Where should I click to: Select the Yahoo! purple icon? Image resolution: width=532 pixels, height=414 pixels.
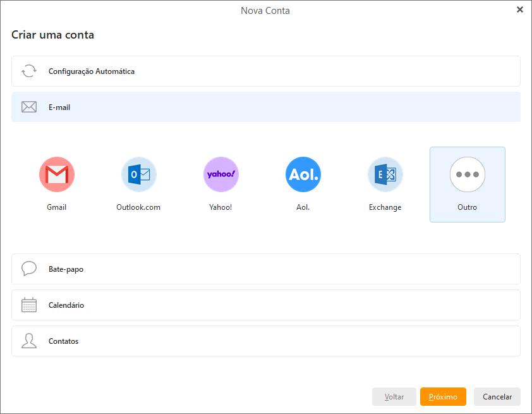pos(221,174)
